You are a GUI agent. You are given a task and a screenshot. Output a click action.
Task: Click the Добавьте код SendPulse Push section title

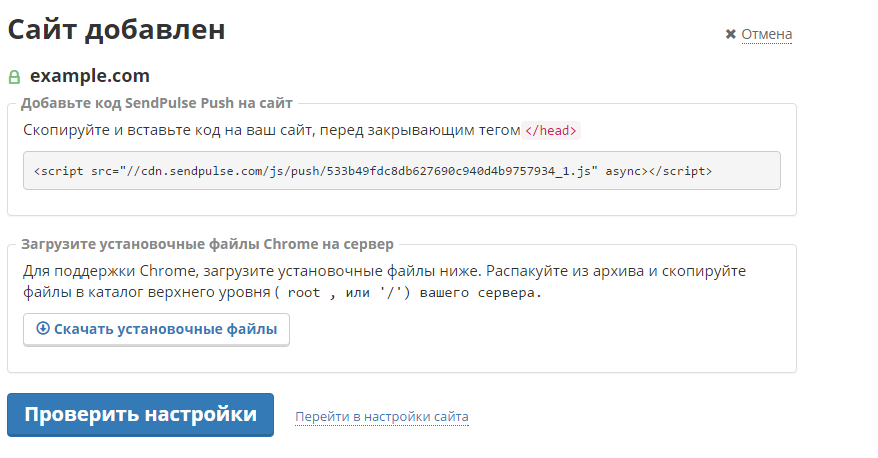click(x=156, y=102)
